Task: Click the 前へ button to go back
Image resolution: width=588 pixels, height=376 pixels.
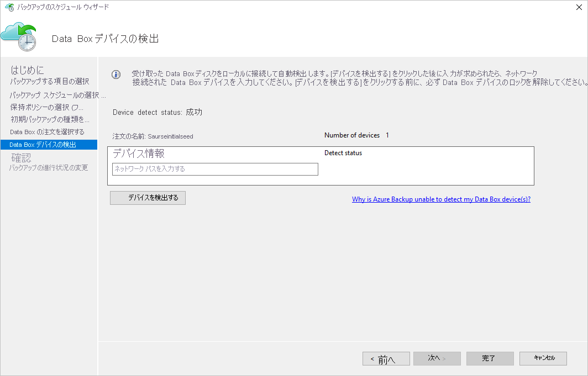Action: pos(386,358)
